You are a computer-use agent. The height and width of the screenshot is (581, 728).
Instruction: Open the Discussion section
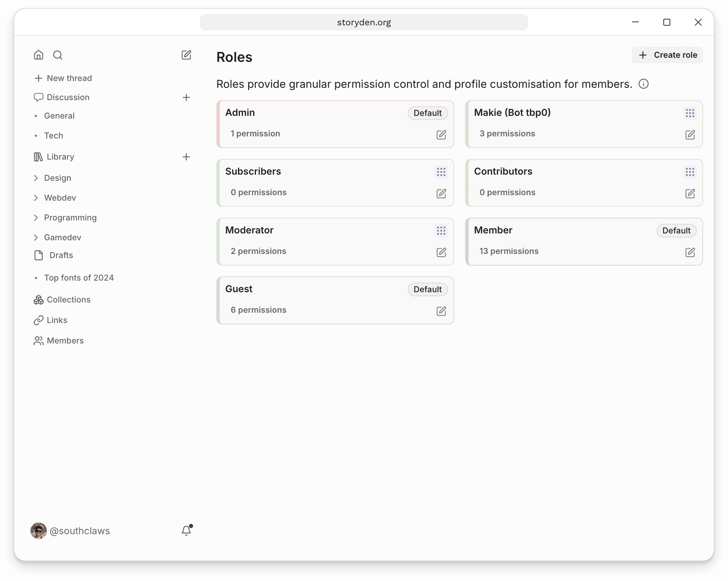pyautogui.click(x=62, y=97)
